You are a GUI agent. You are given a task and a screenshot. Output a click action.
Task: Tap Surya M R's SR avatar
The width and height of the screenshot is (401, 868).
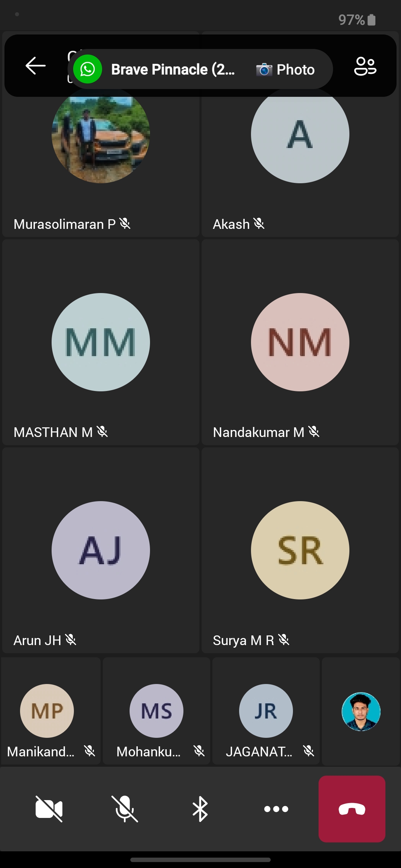point(300,550)
